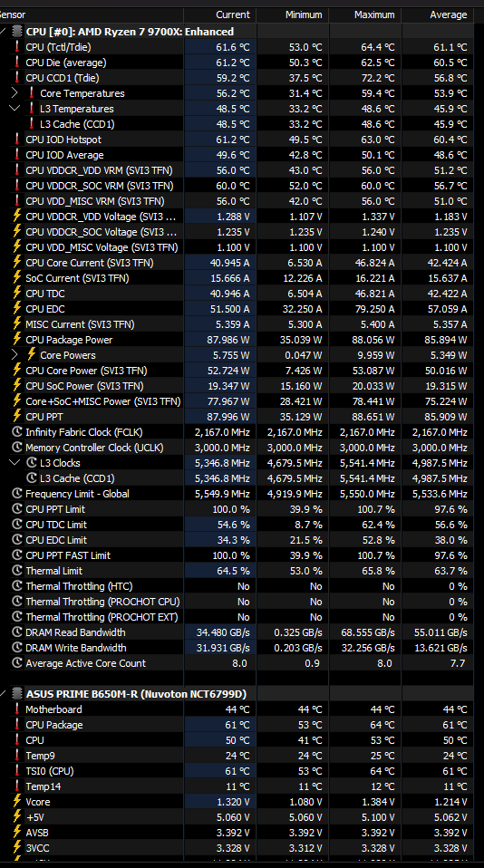
Task: Click the 1.384 V maximum Vcore value
Action: tap(378, 802)
